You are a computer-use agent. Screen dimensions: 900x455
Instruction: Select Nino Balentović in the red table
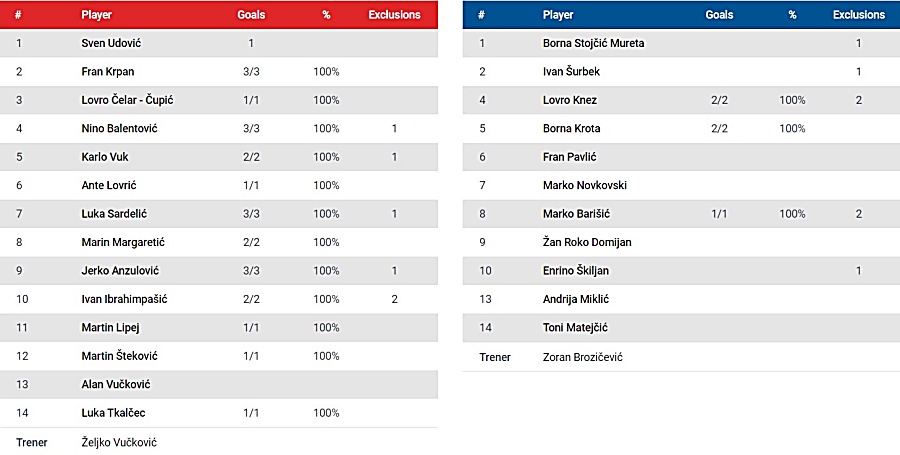click(x=119, y=129)
